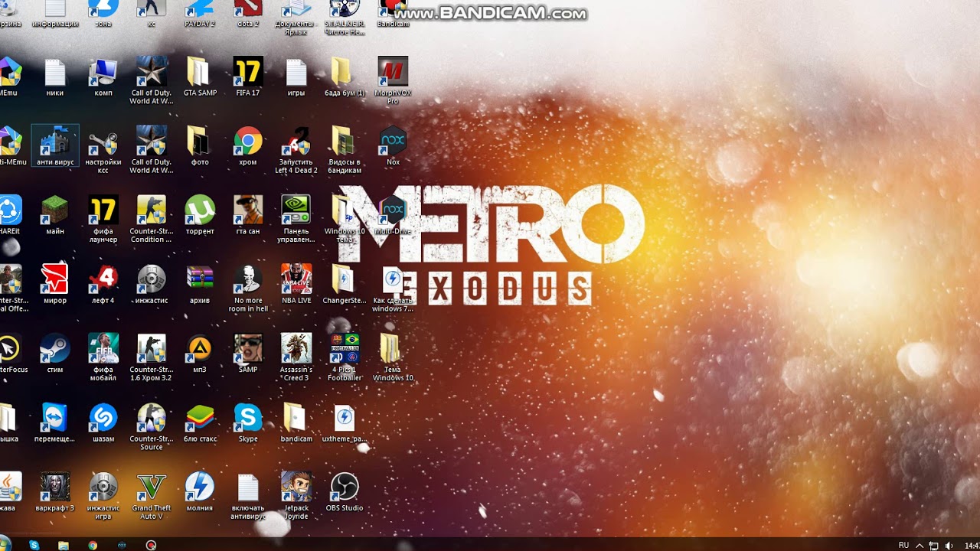Select the uxtheme_pa file
Screen dimensions: 980x551
345,424
